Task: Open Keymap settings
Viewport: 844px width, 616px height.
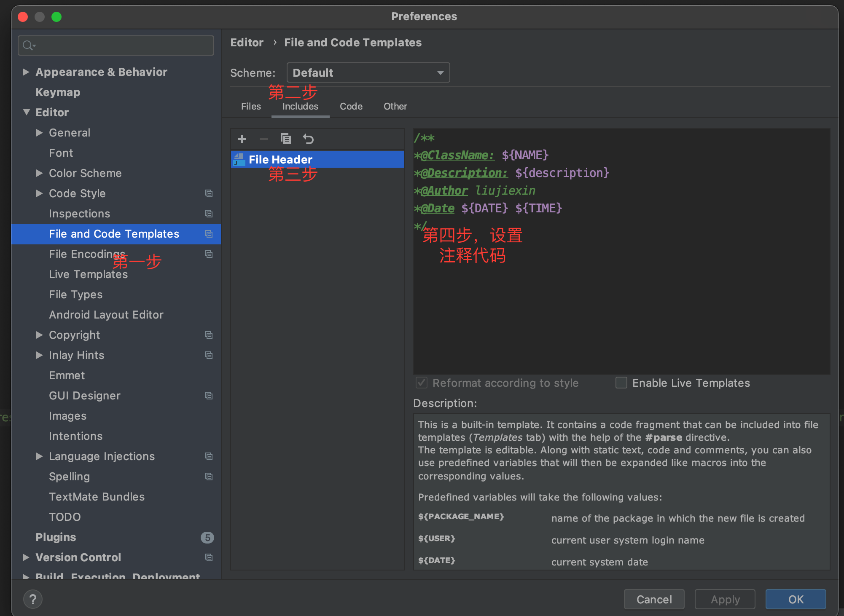Action: coord(58,92)
